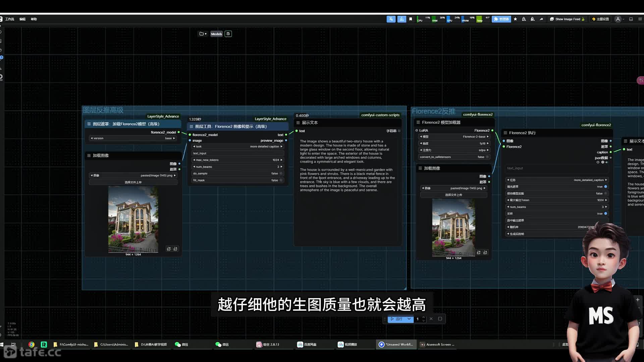Click the mask editor icon under the left house image

(x=169, y=249)
